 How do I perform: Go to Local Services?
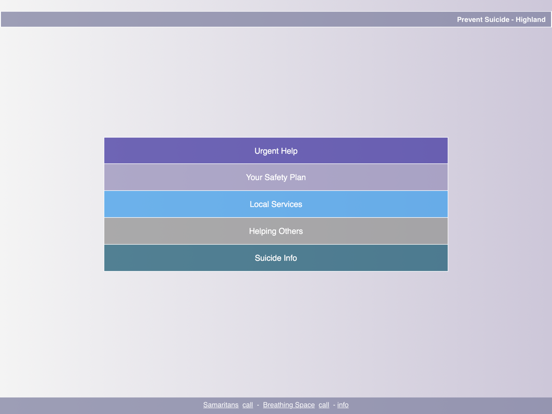[276, 204]
